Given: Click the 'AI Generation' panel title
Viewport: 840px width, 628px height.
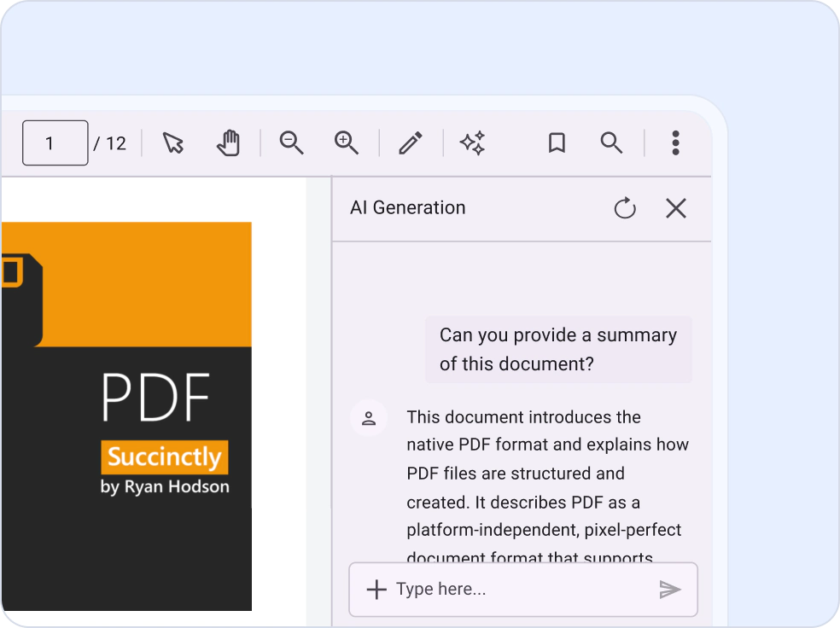Looking at the screenshot, I should 408,207.
